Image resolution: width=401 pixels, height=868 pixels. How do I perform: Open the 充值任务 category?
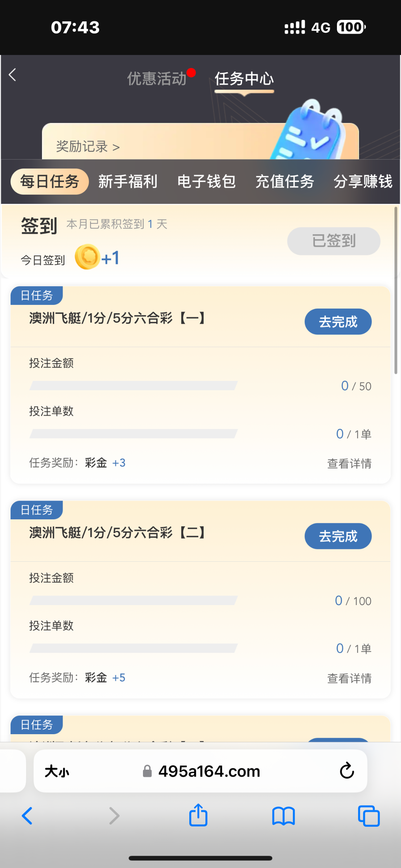[285, 182]
